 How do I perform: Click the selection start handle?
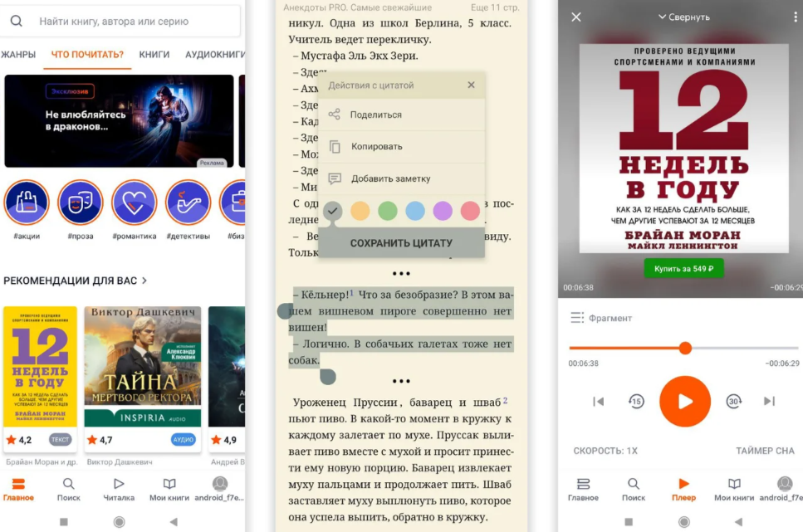click(285, 310)
